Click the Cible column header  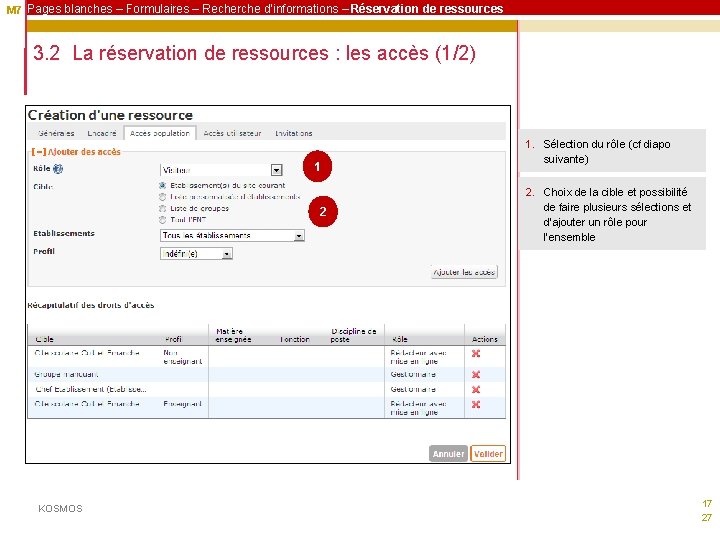(x=45, y=339)
